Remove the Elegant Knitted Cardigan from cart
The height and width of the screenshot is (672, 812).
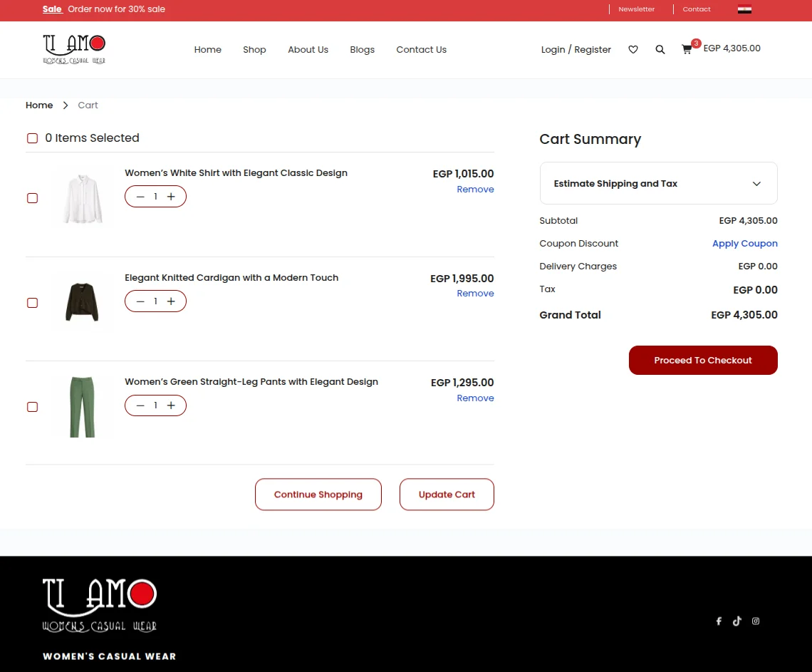click(x=475, y=293)
